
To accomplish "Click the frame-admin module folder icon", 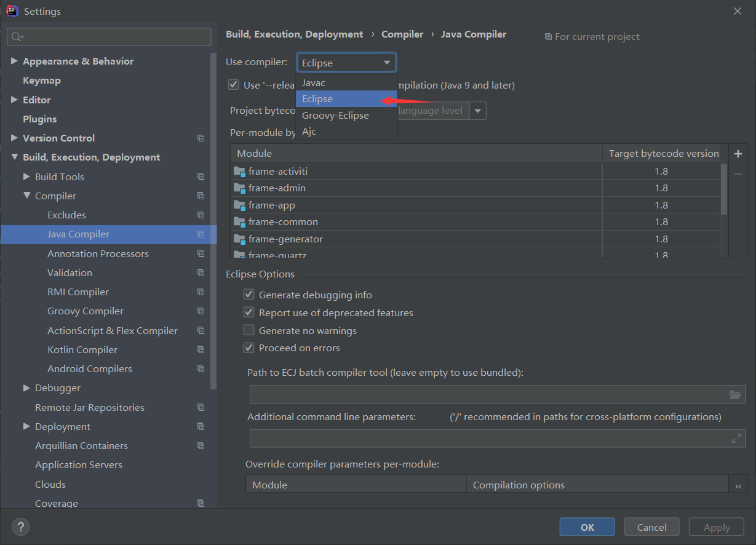I will tap(240, 188).
